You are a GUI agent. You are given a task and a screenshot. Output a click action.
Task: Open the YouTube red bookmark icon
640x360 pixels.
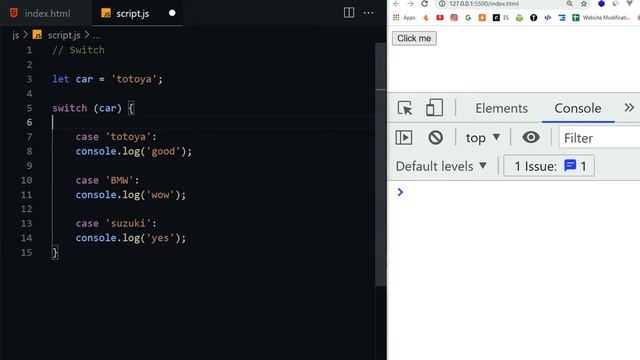[x=440, y=18]
